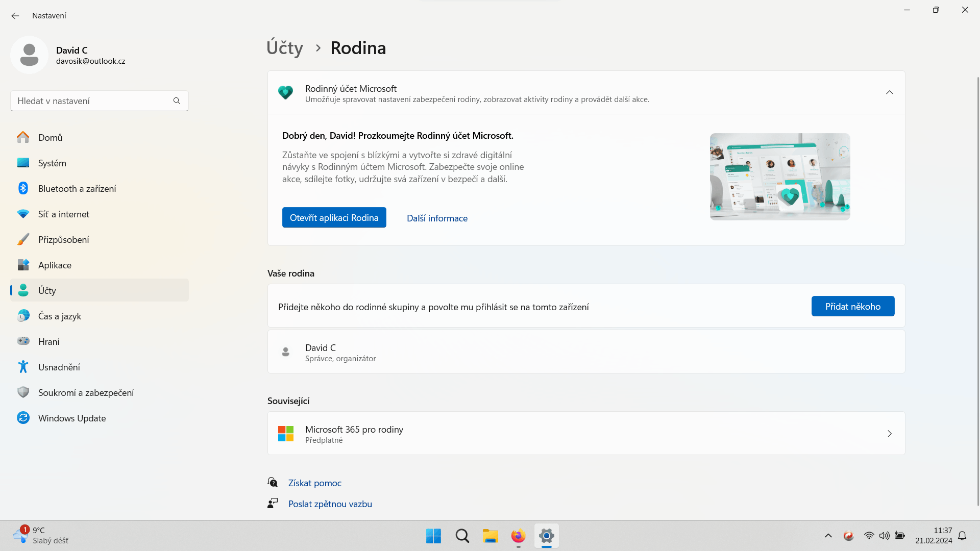Collapse Rodinný účet Microsoft card

pos(889,92)
